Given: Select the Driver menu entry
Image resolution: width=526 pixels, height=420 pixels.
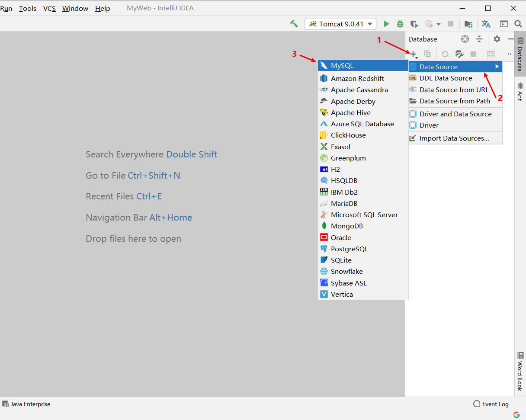Looking at the screenshot, I should (455, 125).
